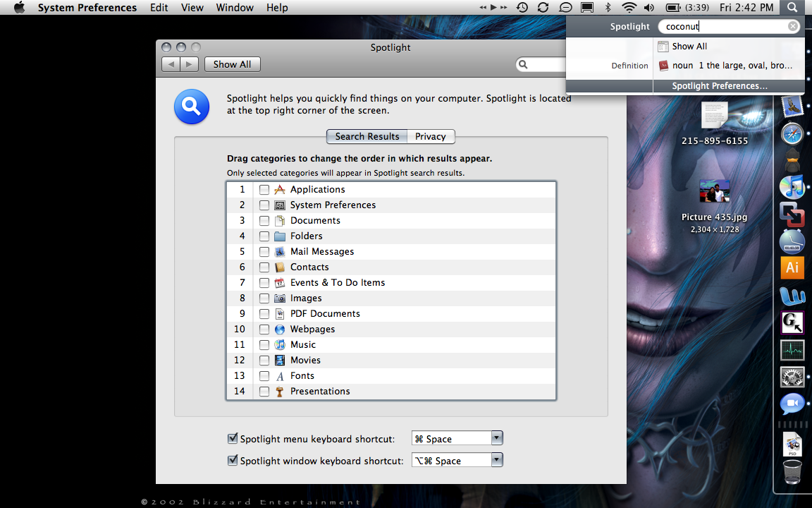The width and height of the screenshot is (812, 508).
Task: Toggle the Fonts category checkbox
Action: click(x=264, y=376)
